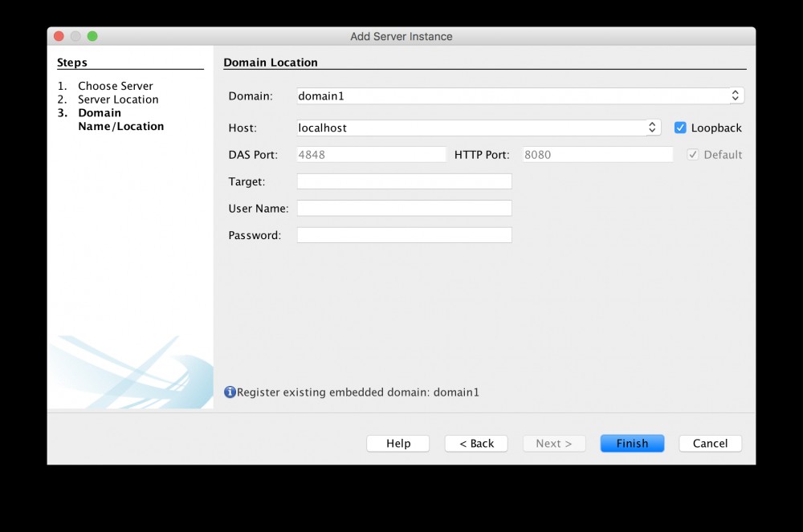Select step 1 Choose Server
This screenshot has width=803, height=532.
coord(116,85)
